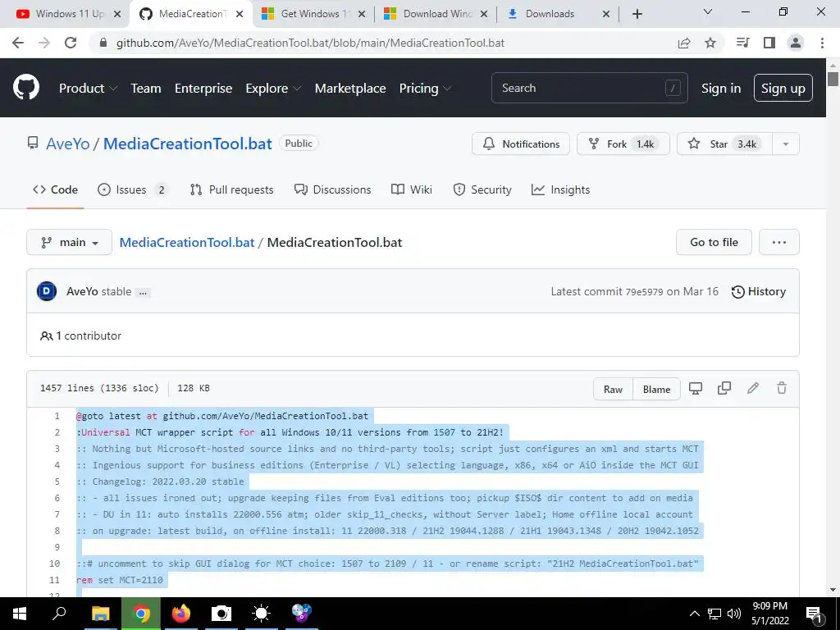
Task: Click the page vertical scrollbar thumb
Action: 833,80
